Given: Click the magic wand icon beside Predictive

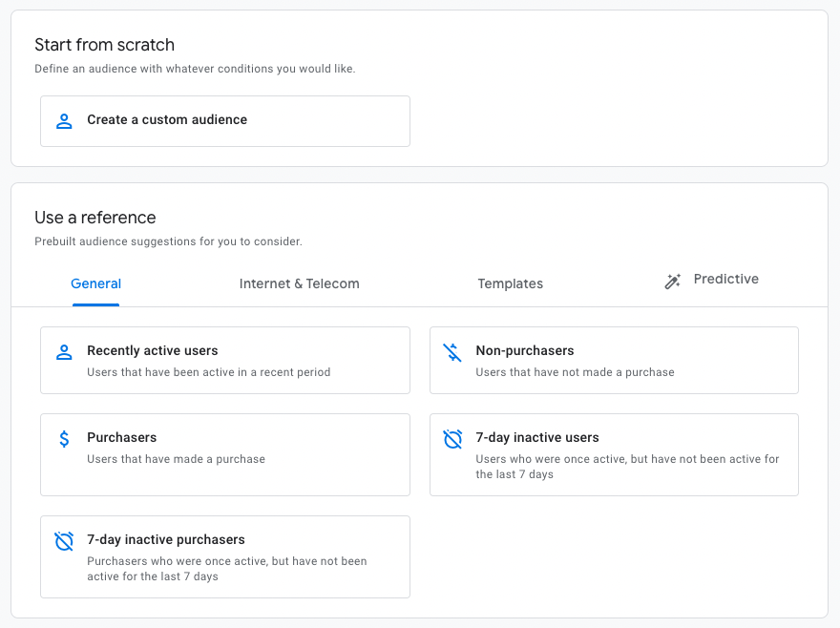Looking at the screenshot, I should (673, 282).
